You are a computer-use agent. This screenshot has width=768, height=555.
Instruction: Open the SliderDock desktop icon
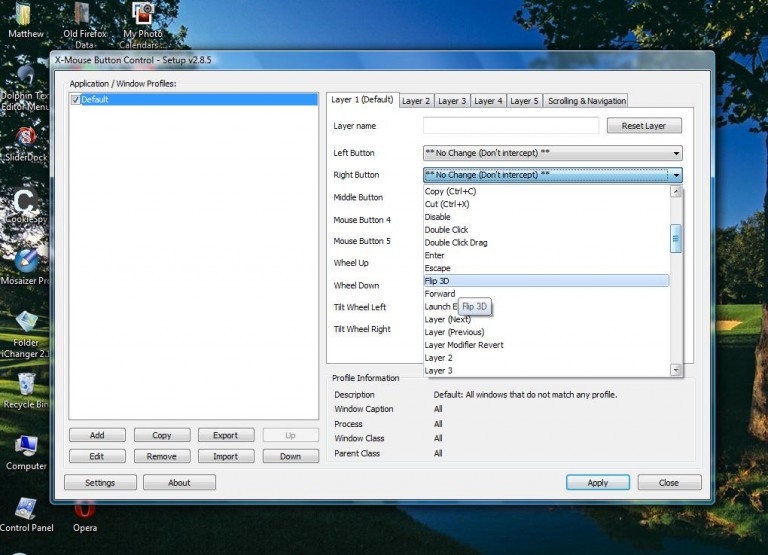pos(25,139)
